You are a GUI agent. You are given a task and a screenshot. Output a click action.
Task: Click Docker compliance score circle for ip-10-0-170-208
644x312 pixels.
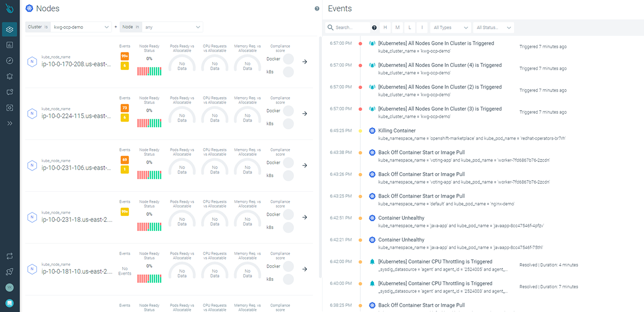(x=288, y=59)
